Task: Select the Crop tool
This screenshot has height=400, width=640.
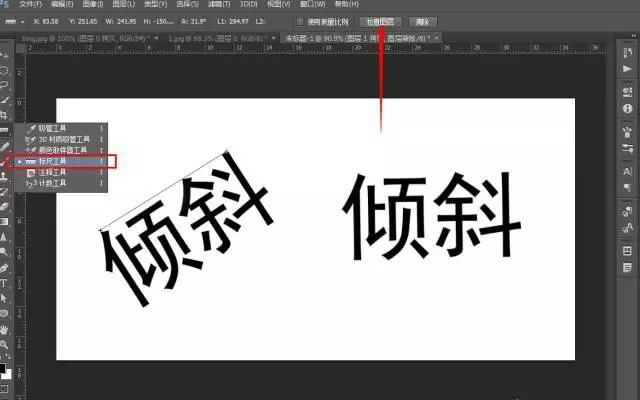Action: tap(4, 115)
